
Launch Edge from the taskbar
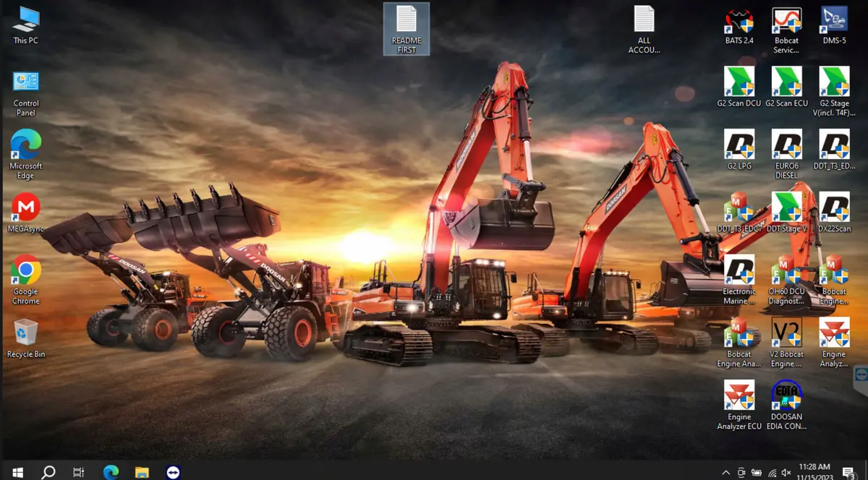(111, 472)
